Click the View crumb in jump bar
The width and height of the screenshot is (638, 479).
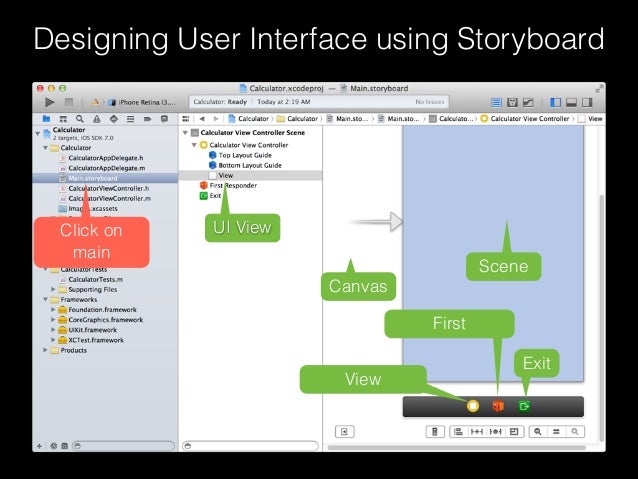tap(590, 119)
